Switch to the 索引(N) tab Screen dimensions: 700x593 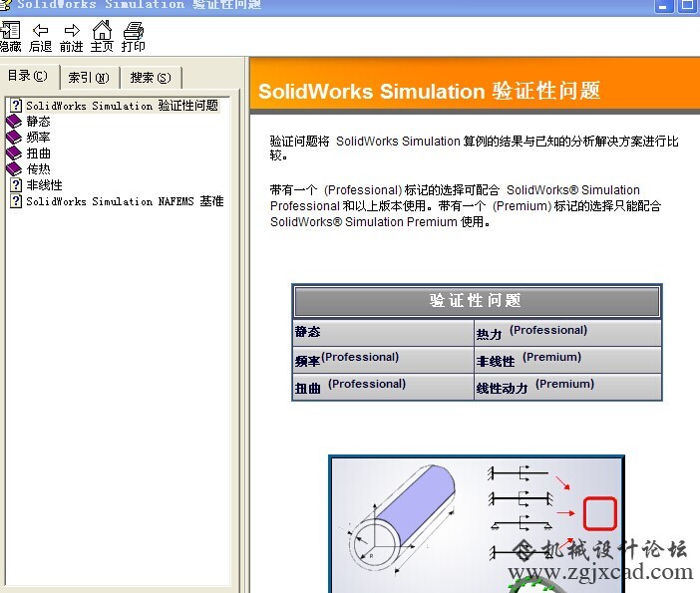[x=90, y=78]
